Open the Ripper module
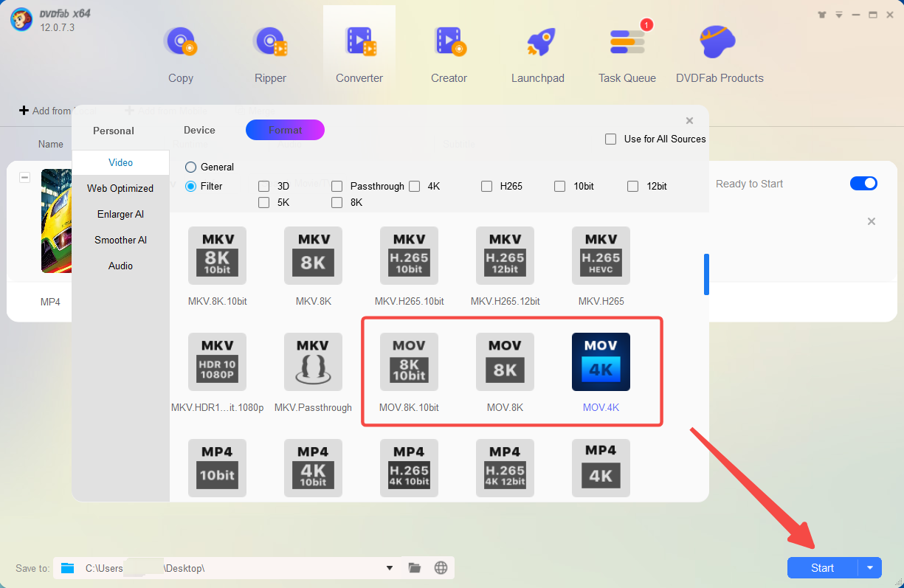The height and width of the screenshot is (588, 904). [x=270, y=53]
